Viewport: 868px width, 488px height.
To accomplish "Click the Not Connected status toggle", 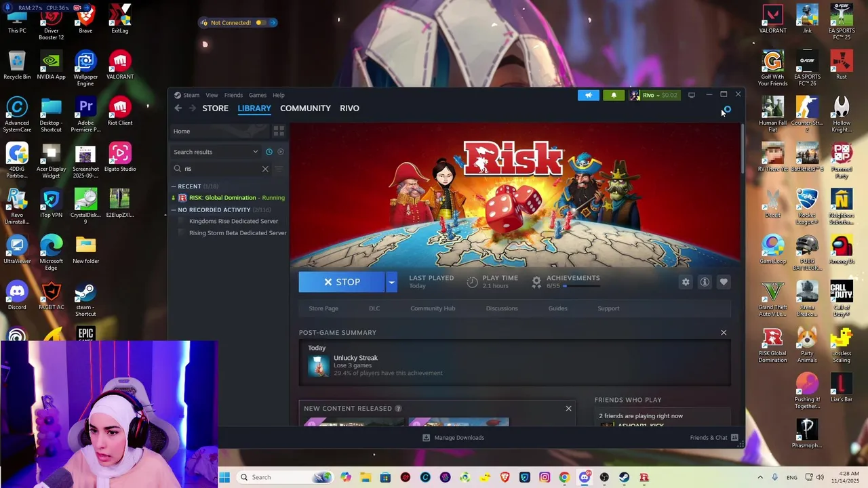I will pyautogui.click(x=260, y=22).
